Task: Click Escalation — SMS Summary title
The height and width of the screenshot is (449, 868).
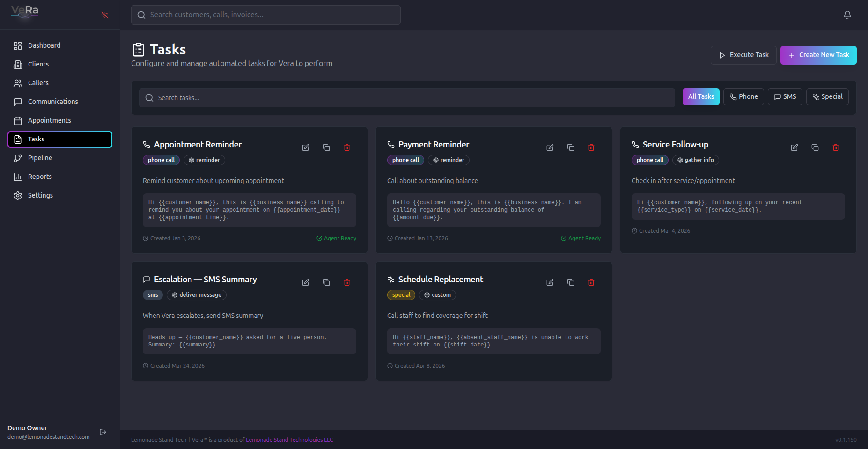Action: click(x=206, y=280)
